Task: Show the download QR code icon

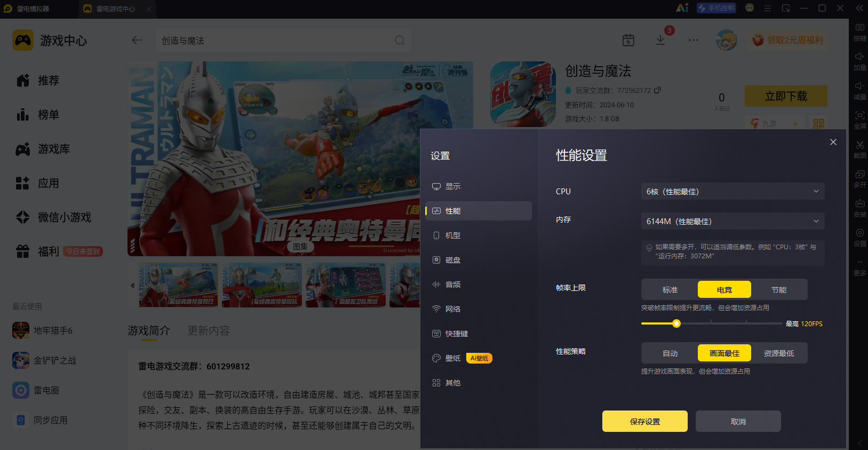Action: point(818,123)
